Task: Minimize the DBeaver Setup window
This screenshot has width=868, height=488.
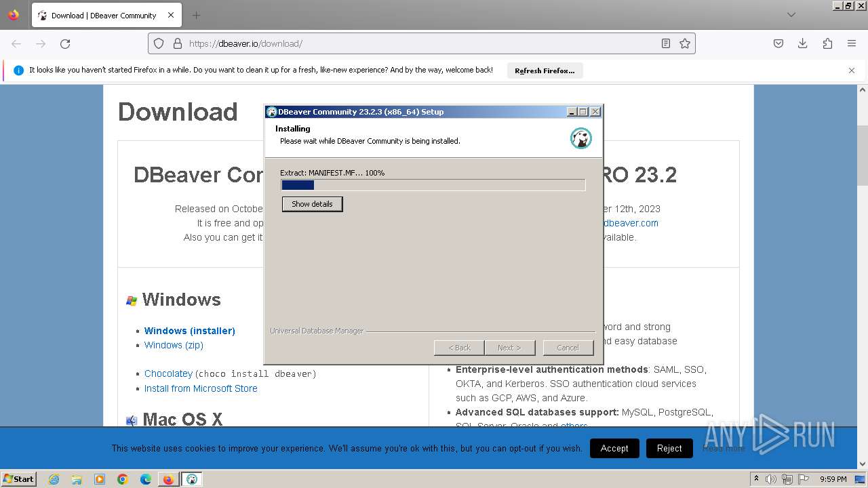Action: coord(572,112)
